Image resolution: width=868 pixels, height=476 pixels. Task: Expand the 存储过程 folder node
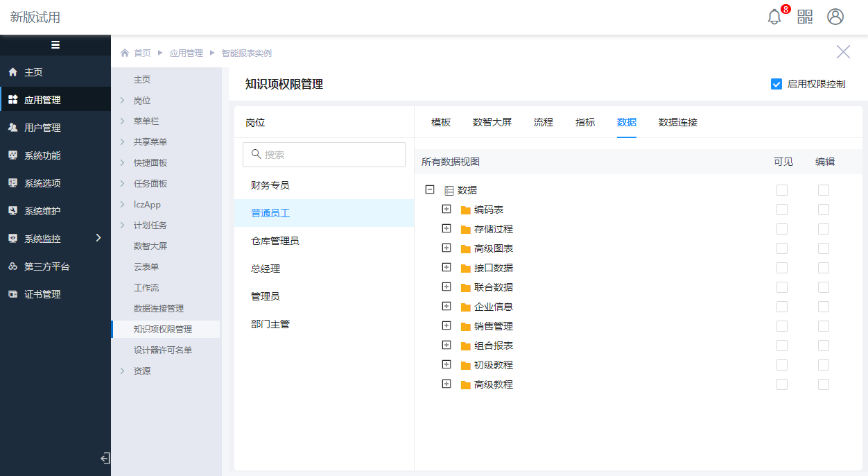pos(446,228)
